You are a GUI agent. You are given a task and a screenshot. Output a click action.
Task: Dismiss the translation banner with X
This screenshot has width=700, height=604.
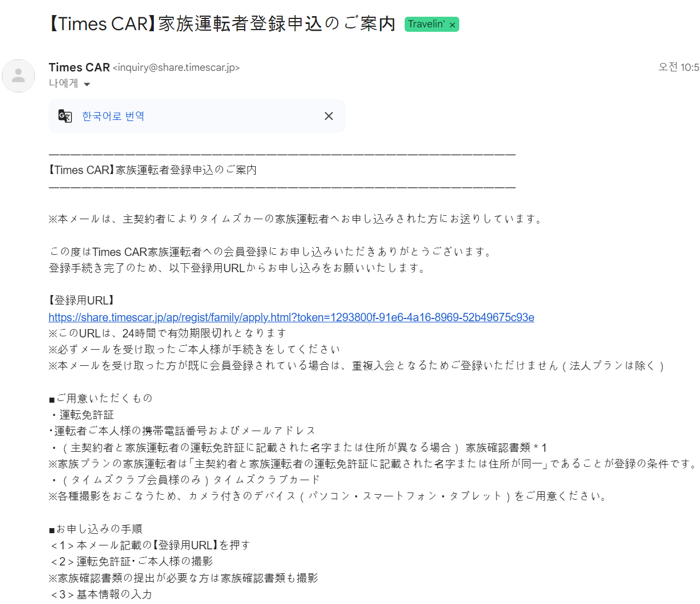(x=329, y=116)
